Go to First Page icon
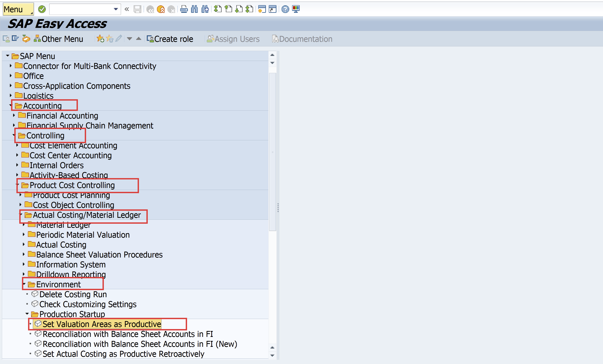Image resolution: width=603 pixels, height=364 pixels. 218,9
